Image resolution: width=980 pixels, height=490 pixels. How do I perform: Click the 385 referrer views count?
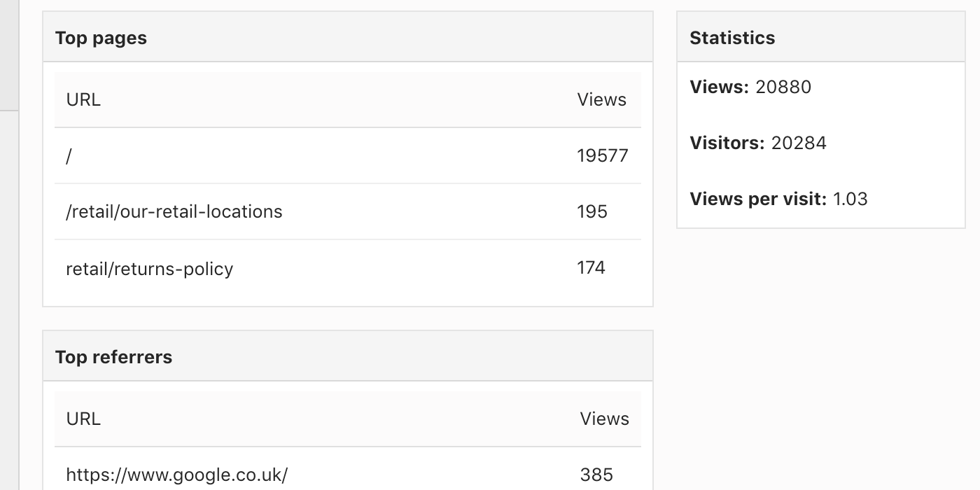pyautogui.click(x=596, y=475)
